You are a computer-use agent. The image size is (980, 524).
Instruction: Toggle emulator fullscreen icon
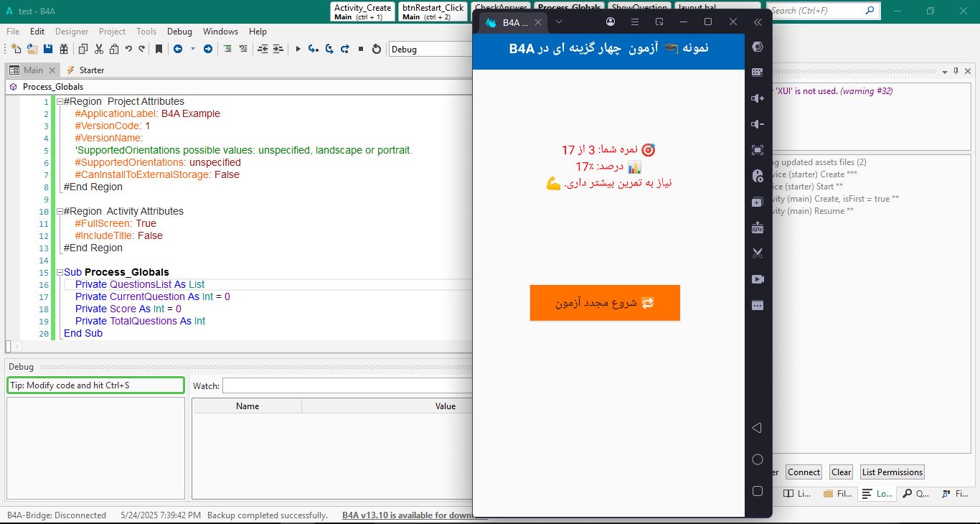757,150
